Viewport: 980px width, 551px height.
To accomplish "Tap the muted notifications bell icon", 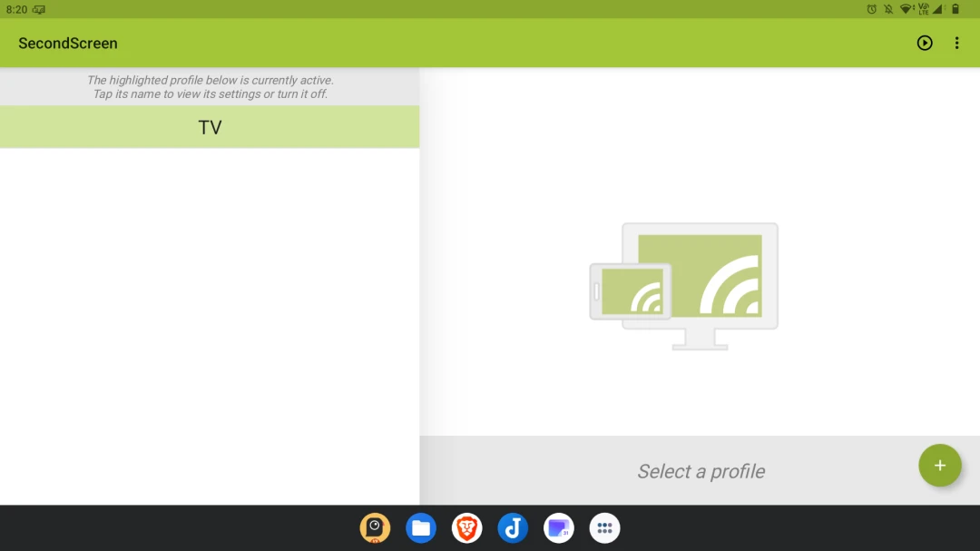I will click(x=888, y=9).
